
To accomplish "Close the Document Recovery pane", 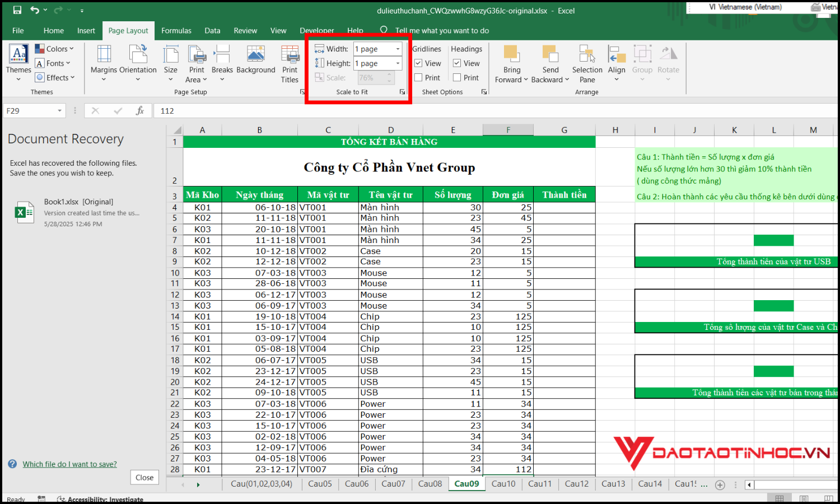I will point(144,478).
